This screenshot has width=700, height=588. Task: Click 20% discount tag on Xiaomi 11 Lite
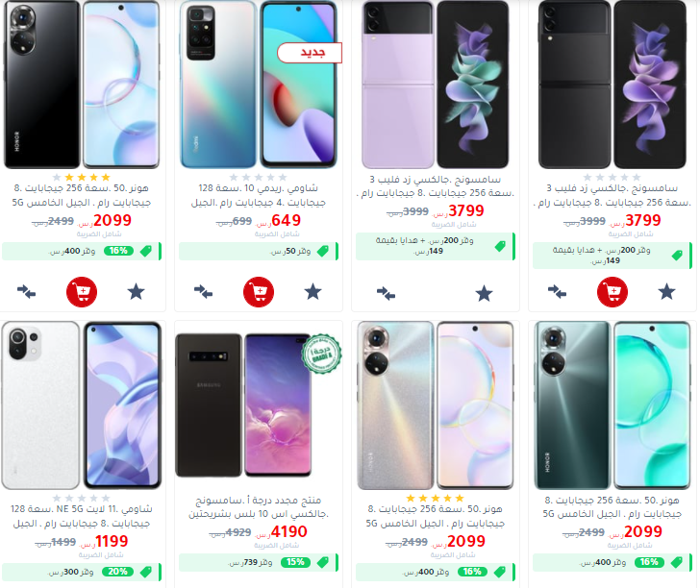(x=117, y=572)
